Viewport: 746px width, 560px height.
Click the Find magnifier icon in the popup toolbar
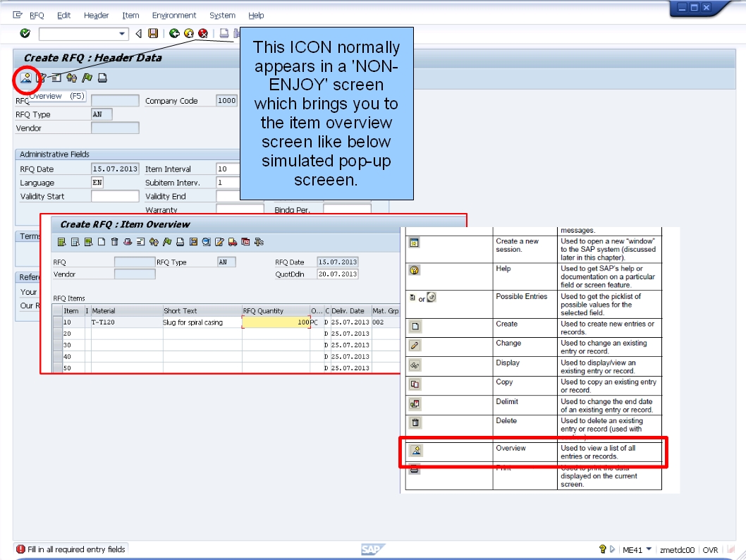pos(207,243)
